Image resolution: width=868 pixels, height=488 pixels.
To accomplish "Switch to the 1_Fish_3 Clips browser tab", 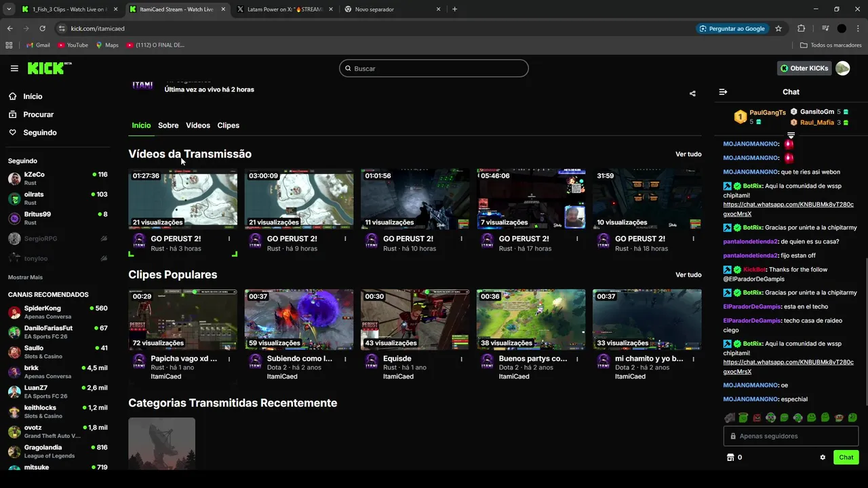I will [x=69, y=9].
